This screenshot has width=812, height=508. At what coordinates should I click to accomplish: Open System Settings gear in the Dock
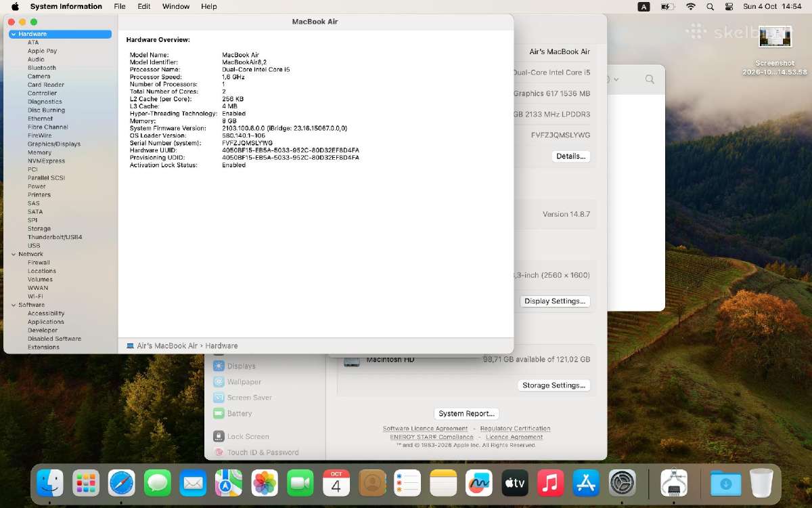pyautogui.click(x=623, y=483)
